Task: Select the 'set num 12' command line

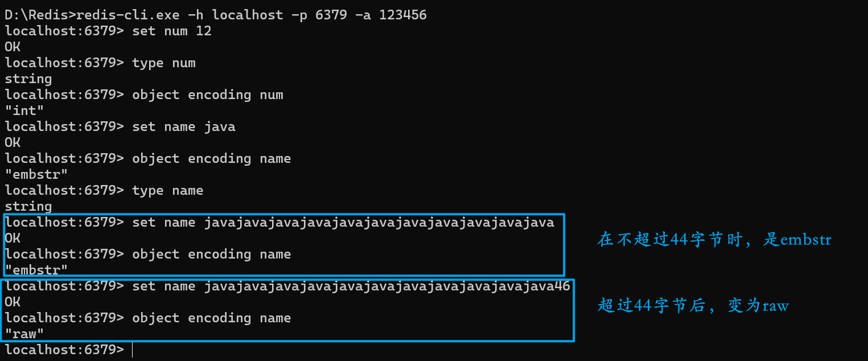Action: click(108, 31)
